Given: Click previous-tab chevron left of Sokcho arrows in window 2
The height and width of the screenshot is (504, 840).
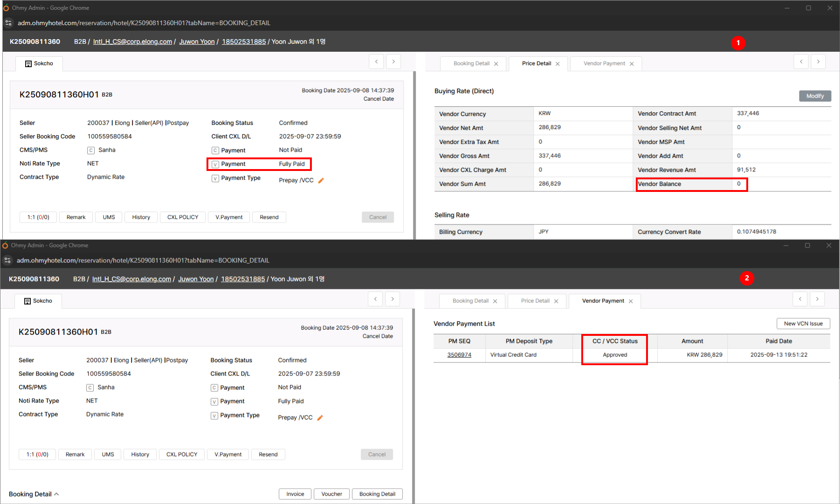Looking at the screenshot, I should coord(375,299).
